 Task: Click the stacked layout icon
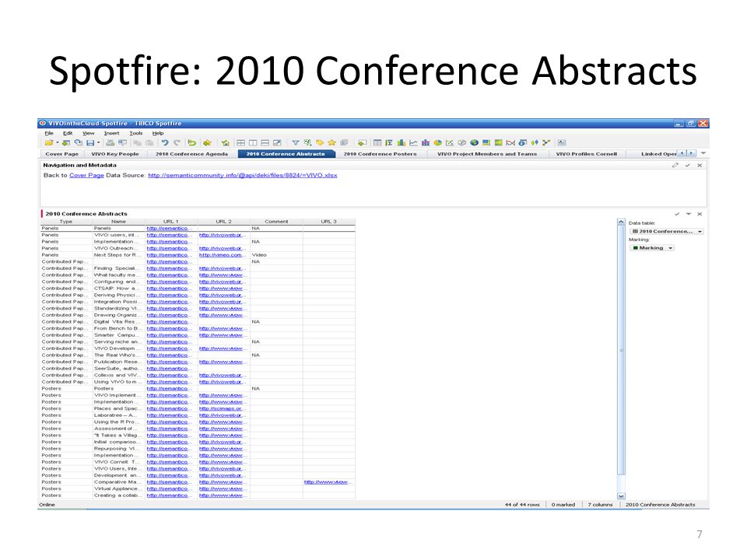pyautogui.click(x=265, y=142)
